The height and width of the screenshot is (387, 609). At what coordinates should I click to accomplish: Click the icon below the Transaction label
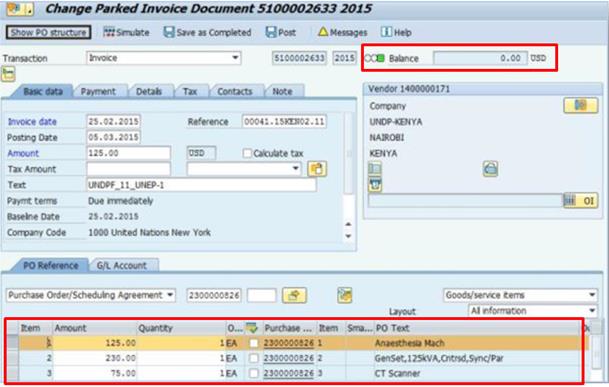[8, 74]
